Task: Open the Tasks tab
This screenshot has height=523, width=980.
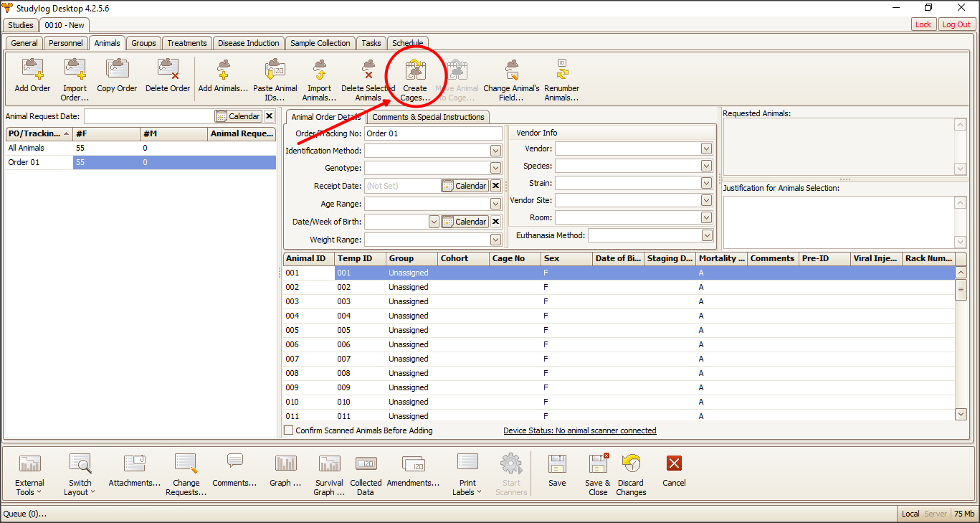Action: [x=371, y=43]
